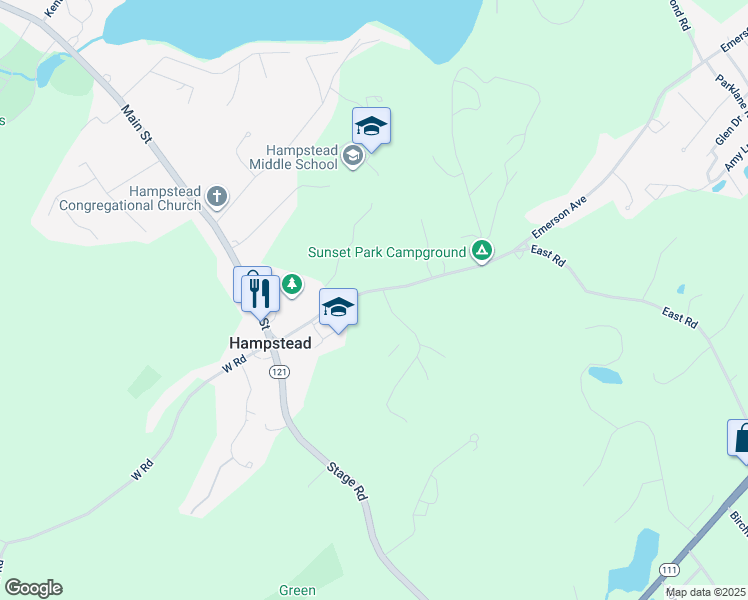Select the restaurant fork-and-knife marker
The image size is (748, 600).
coord(260,296)
